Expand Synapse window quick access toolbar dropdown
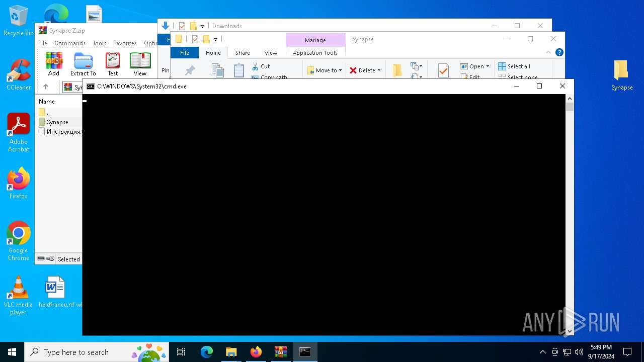Viewport: 644px width, 362px height. pos(215,39)
